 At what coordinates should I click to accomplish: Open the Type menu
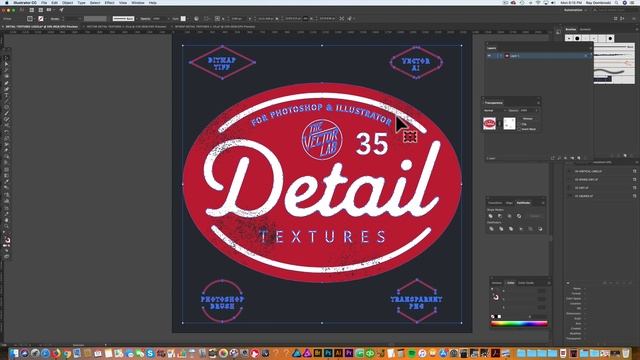coord(81,2)
